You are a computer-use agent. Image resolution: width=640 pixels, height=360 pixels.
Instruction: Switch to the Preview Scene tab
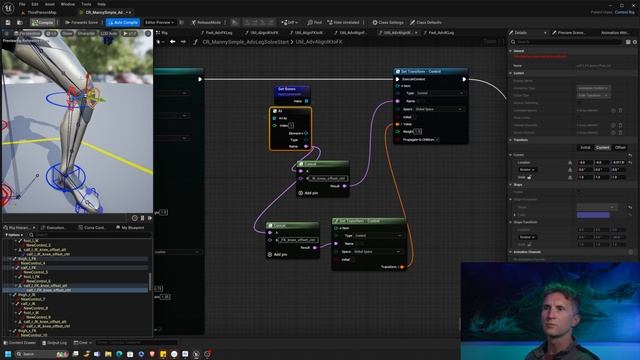[x=569, y=33]
